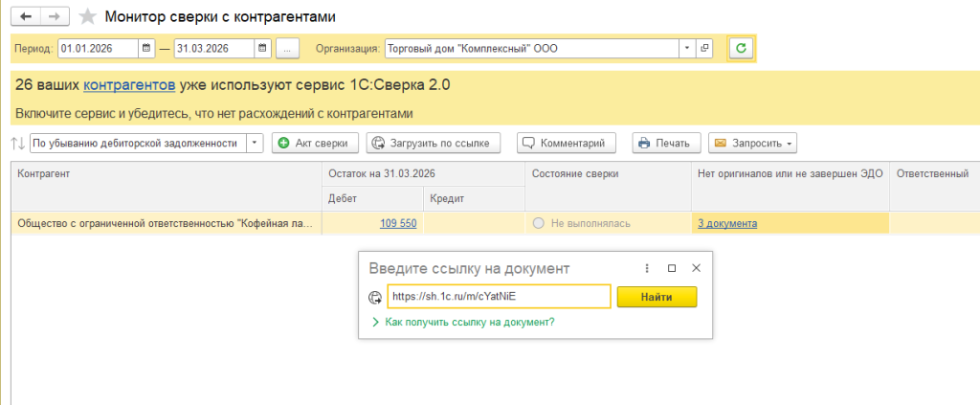Select the "Не выполнялась" radio button
Viewport: 980px width, 405px height.
point(538,223)
